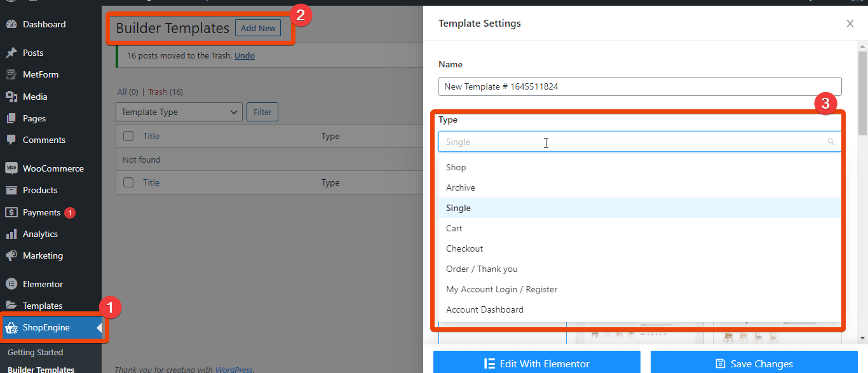Click the Undo link in notice

[x=245, y=55]
